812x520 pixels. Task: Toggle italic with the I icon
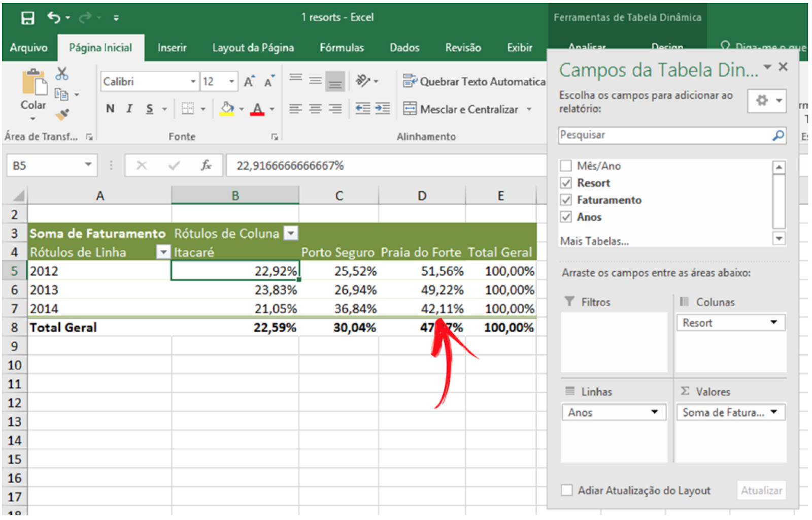click(129, 109)
